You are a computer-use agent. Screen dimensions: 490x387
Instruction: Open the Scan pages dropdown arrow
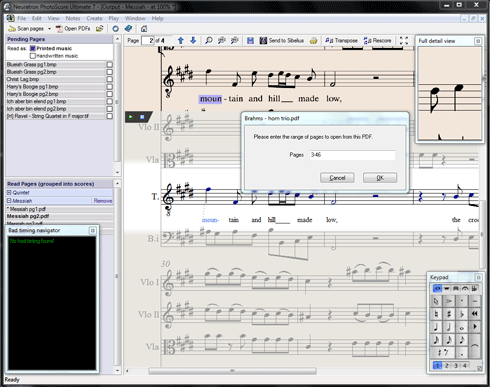coord(49,29)
